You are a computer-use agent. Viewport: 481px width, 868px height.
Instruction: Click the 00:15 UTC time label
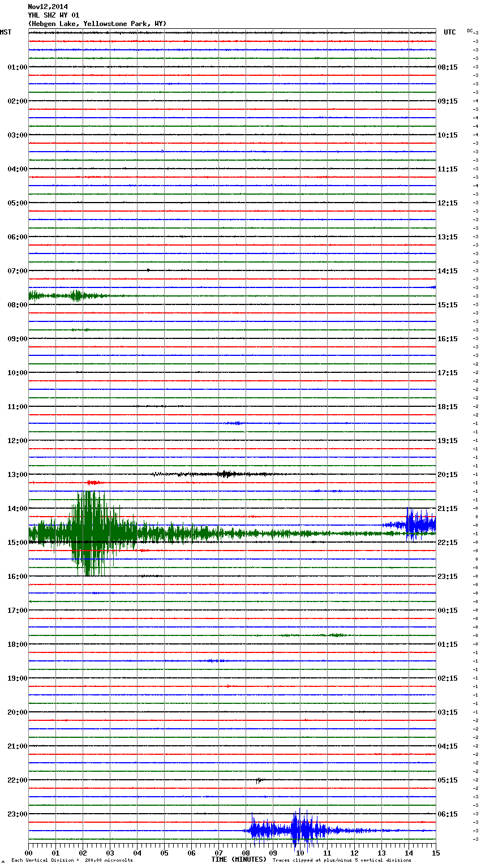tap(448, 611)
